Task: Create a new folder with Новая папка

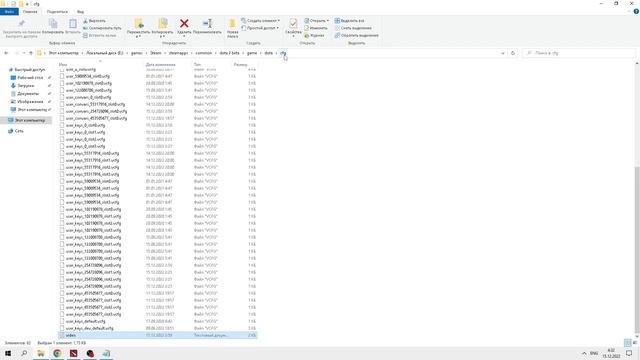Action: [x=232, y=29]
